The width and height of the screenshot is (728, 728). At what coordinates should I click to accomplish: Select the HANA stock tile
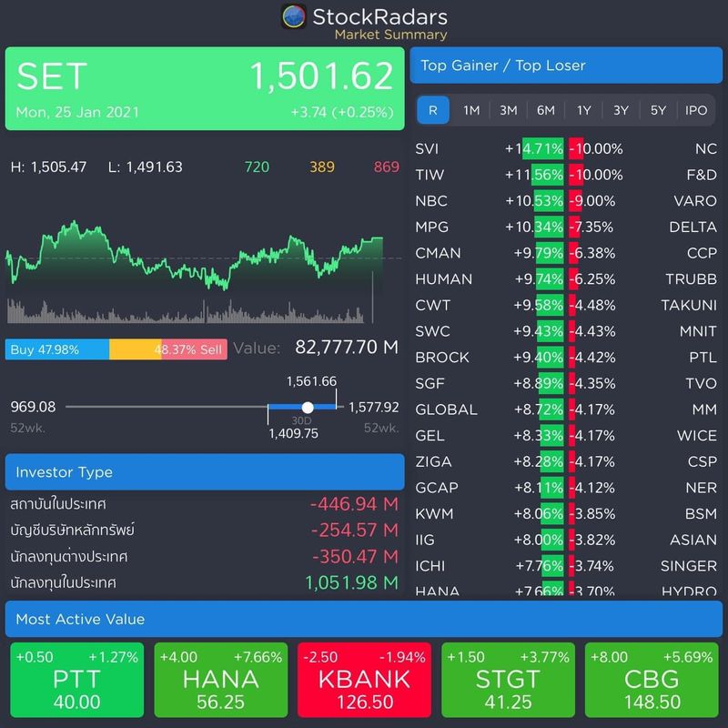[220, 679]
